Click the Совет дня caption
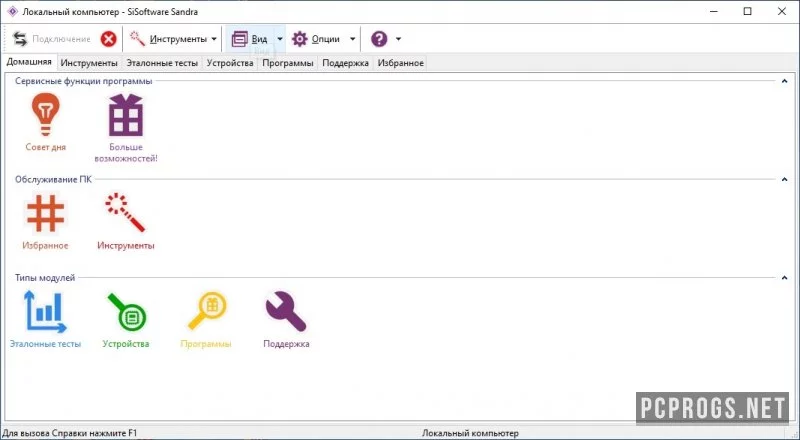 pos(45,147)
